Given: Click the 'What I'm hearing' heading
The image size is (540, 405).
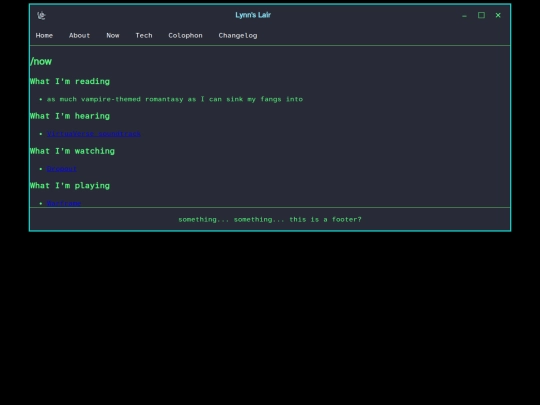Looking at the screenshot, I should 70,116.
